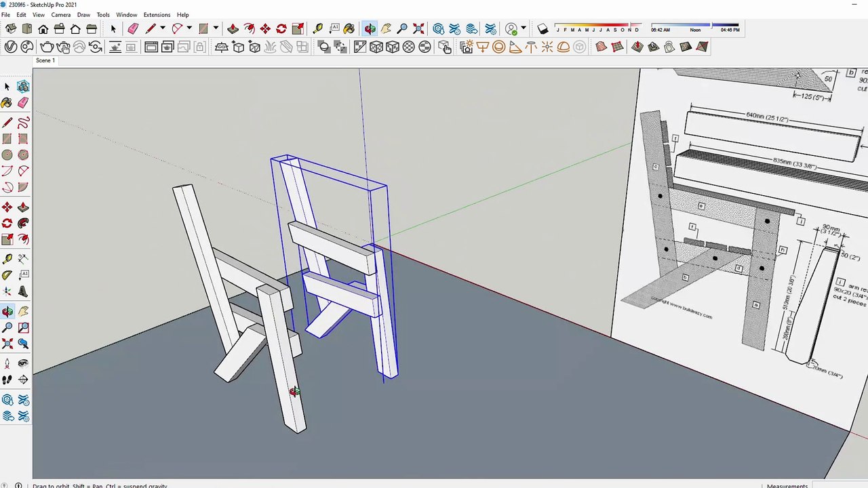This screenshot has height=488, width=868.
Task: Select Sandbox Smoove tool
Action: (637, 47)
